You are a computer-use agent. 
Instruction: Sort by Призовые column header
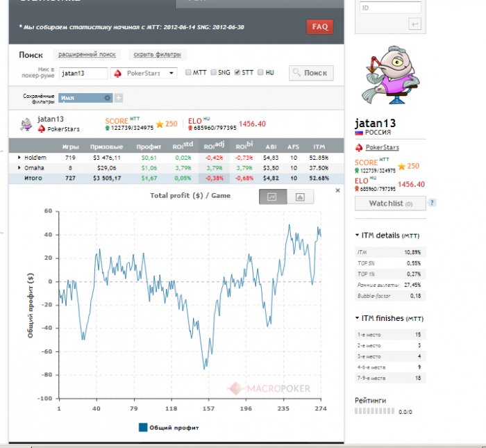pyautogui.click(x=106, y=147)
